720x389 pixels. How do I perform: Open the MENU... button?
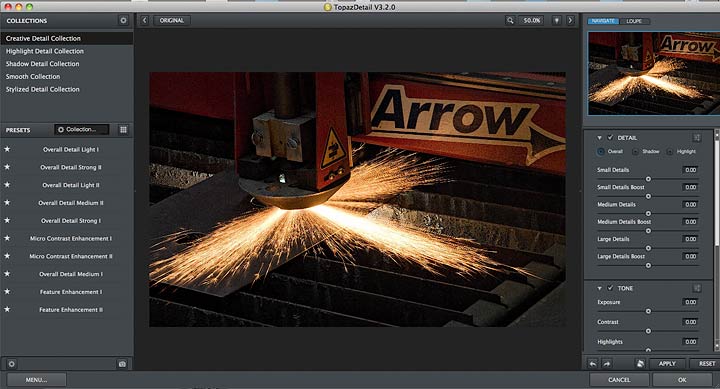(x=36, y=380)
